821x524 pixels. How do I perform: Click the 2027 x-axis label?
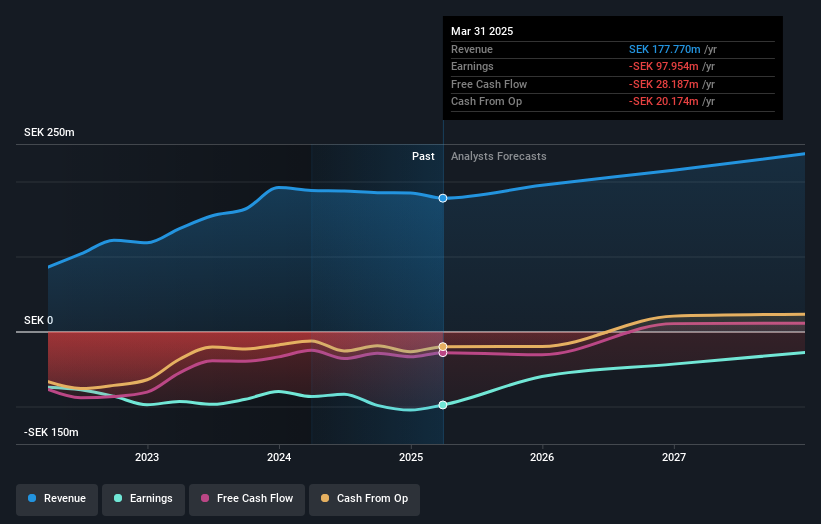(x=674, y=458)
